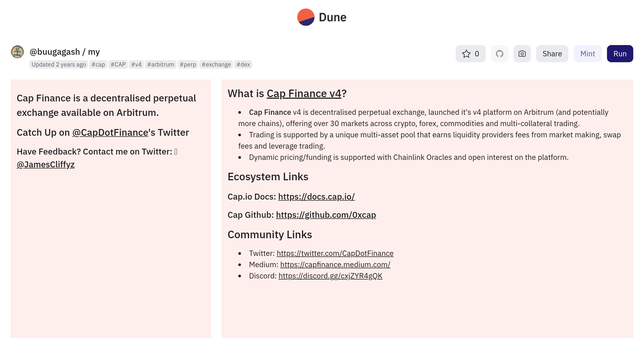Open twitter.com/CapDotFinance community link
644x338 pixels.
click(335, 253)
